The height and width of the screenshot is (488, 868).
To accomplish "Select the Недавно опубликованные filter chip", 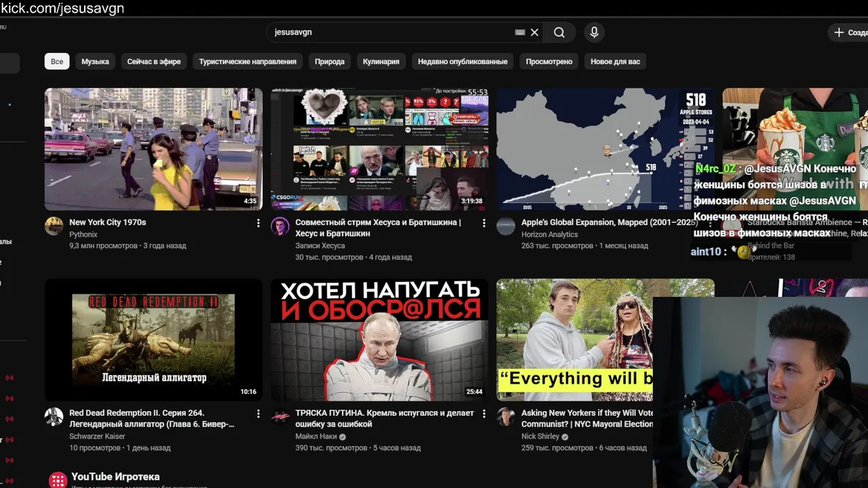I will [462, 61].
